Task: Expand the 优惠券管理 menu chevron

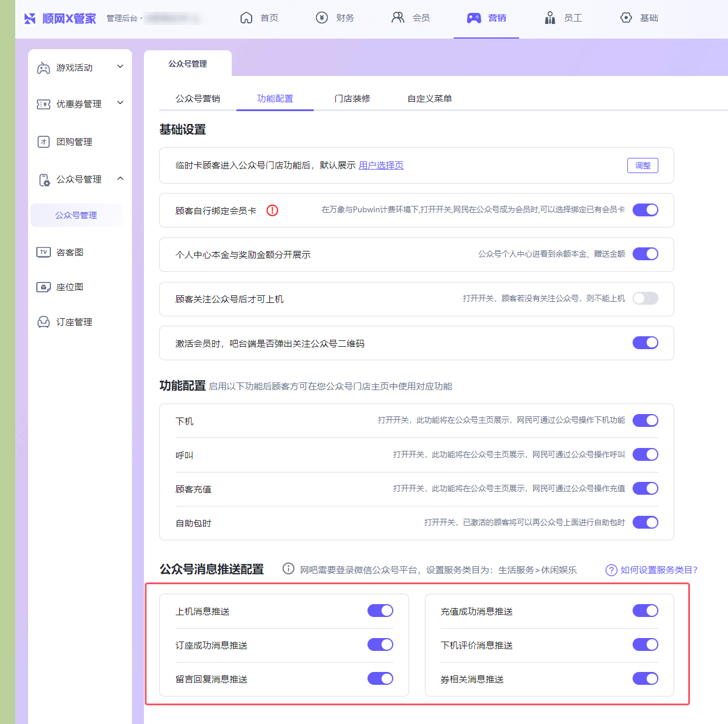Action: click(x=120, y=103)
